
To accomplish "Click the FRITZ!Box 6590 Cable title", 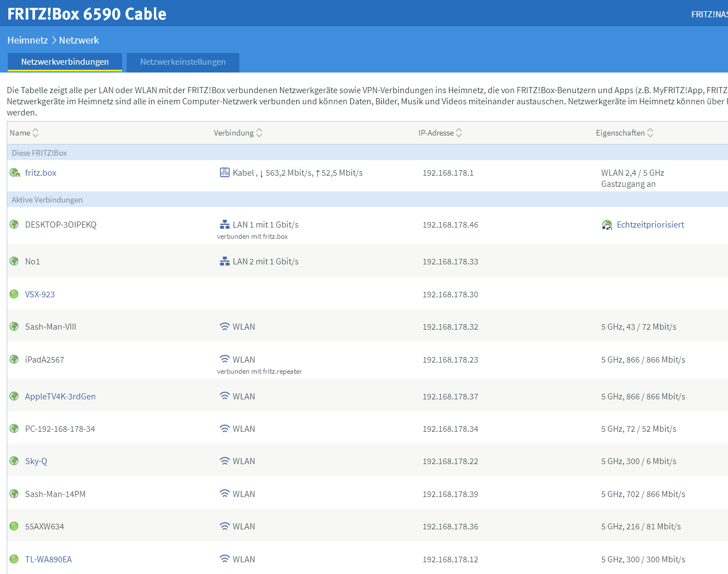I will pyautogui.click(x=87, y=14).
